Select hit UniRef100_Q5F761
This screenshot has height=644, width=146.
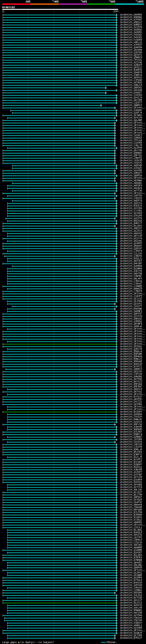pos(131,156)
